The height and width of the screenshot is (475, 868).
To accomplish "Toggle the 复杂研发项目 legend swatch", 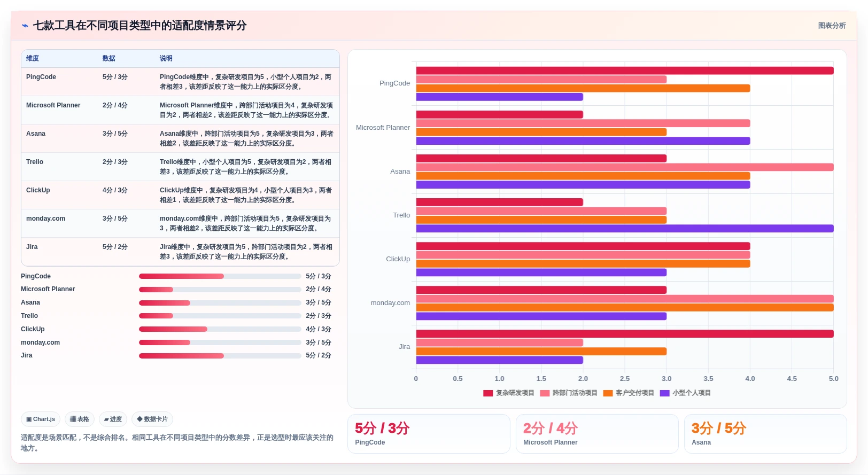I will click(488, 393).
